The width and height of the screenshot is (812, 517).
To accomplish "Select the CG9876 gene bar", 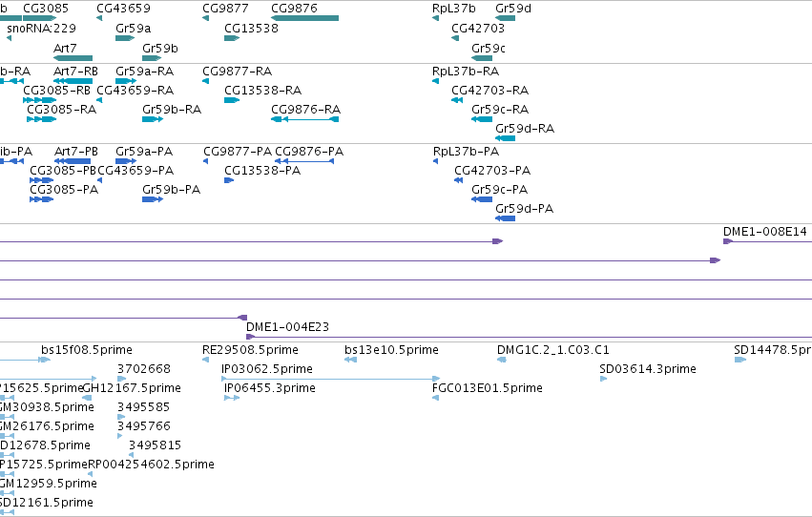I will [305, 18].
